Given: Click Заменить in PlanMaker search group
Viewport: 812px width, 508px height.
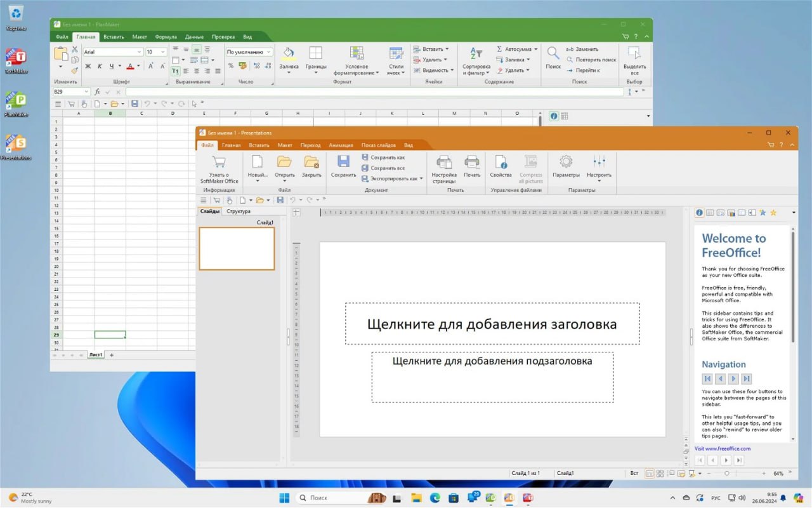Looking at the screenshot, I should (x=582, y=49).
